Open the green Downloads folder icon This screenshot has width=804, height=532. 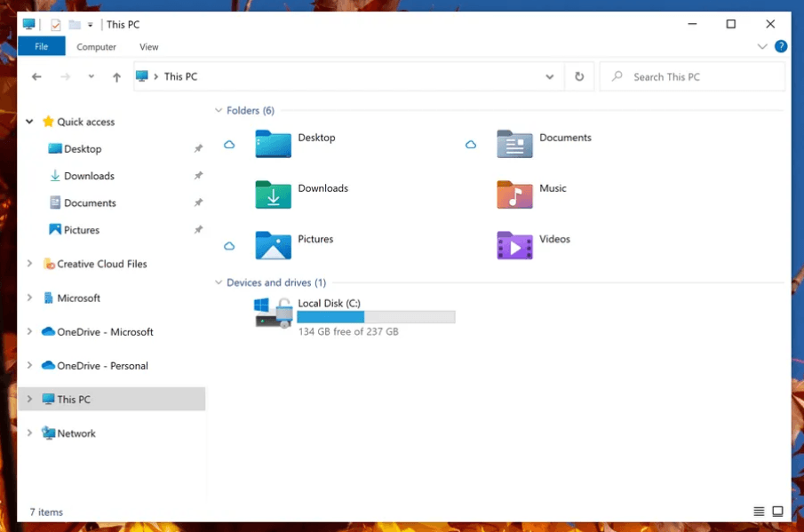pos(273,195)
